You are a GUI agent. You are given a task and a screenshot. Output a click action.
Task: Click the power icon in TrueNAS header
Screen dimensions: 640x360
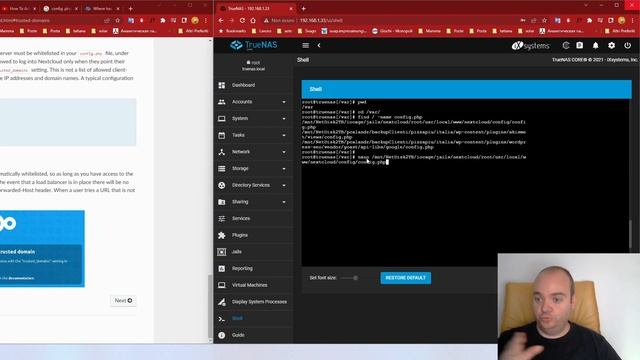[627, 45]
